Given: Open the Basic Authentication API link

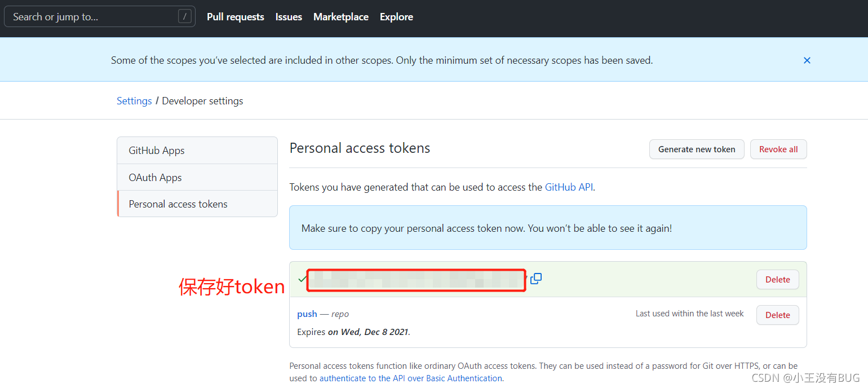Looking at the screenshot, I should [411, 378].
